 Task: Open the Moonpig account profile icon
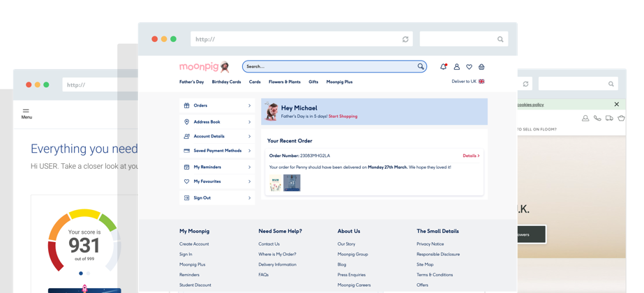456,66
